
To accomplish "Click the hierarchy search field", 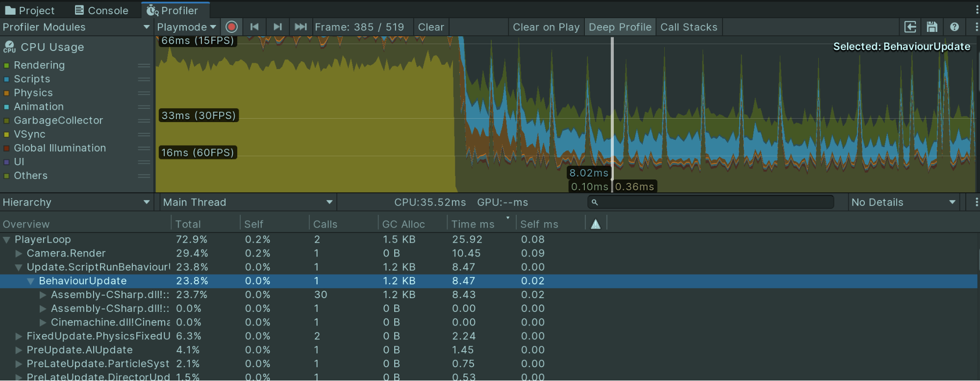I will point(711,202).
